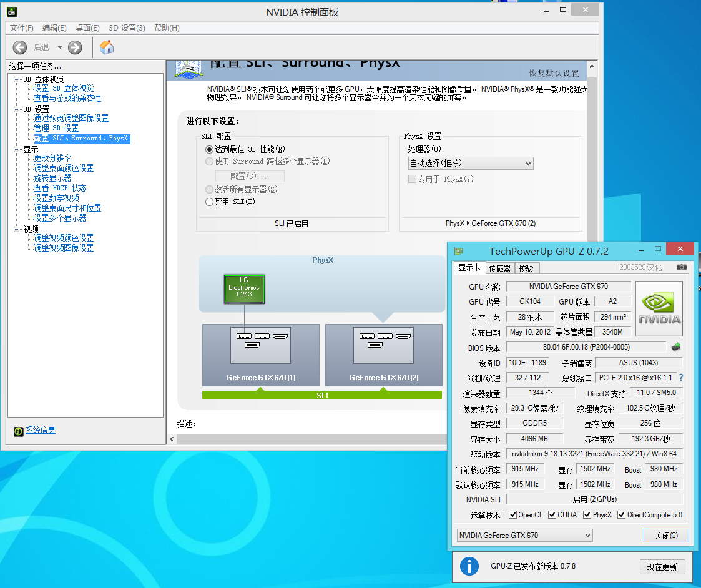The width and height of the screenshot is (701, 588).
Task: Open PhysX processor 自动选择 dropdown
Action: 470,163
